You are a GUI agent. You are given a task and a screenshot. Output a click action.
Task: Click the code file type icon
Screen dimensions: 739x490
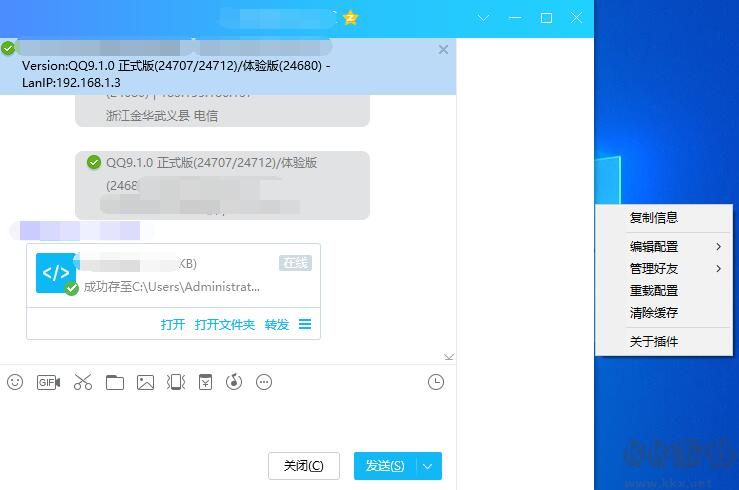tap(56, 273)
